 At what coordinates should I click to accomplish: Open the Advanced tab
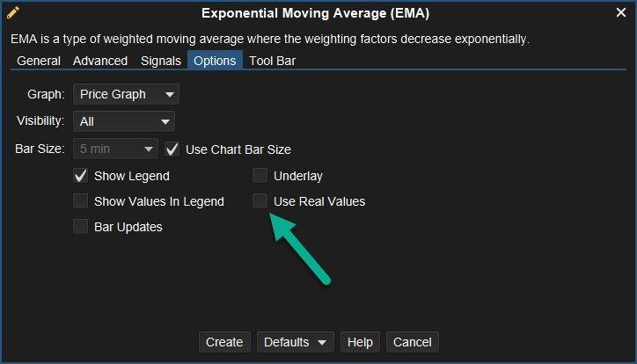pyautogui.click(x=100, y=61)
